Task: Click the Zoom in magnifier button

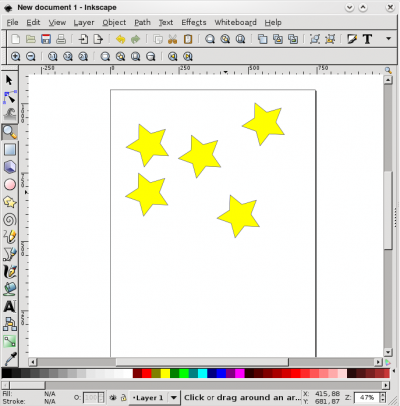Action: click(16, 56)
